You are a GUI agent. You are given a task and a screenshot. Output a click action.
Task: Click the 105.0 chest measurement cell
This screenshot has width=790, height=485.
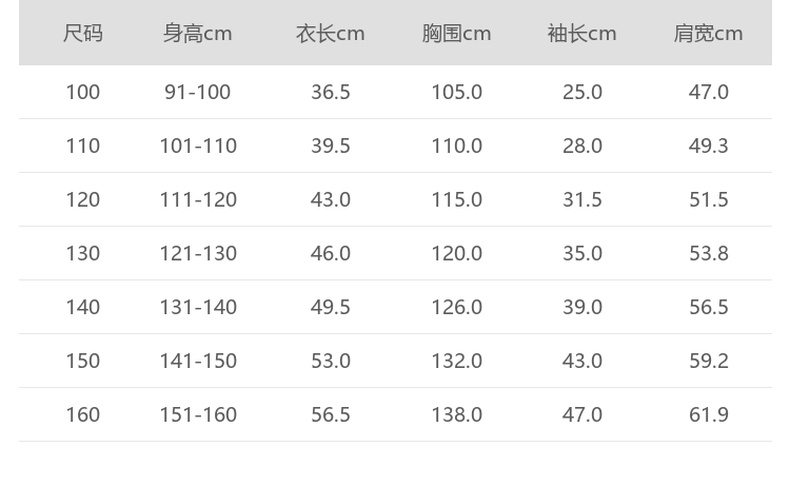click(456, 92)
